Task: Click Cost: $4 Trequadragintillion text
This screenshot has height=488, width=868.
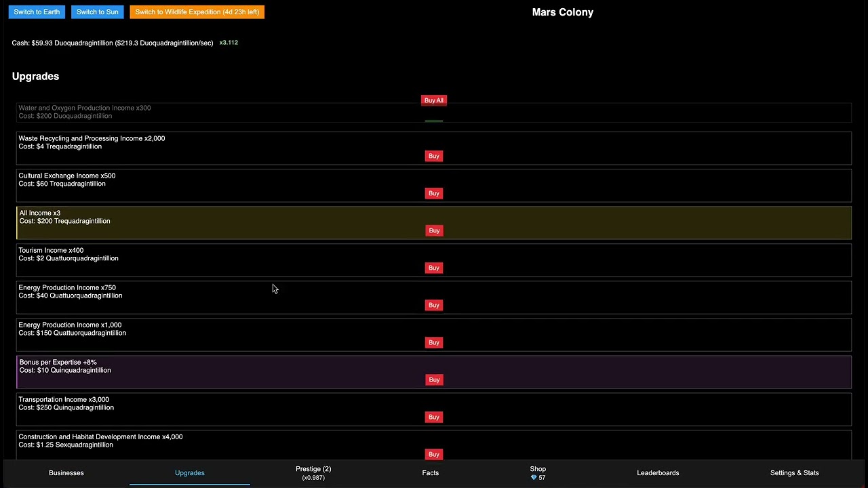Action: 60,146
